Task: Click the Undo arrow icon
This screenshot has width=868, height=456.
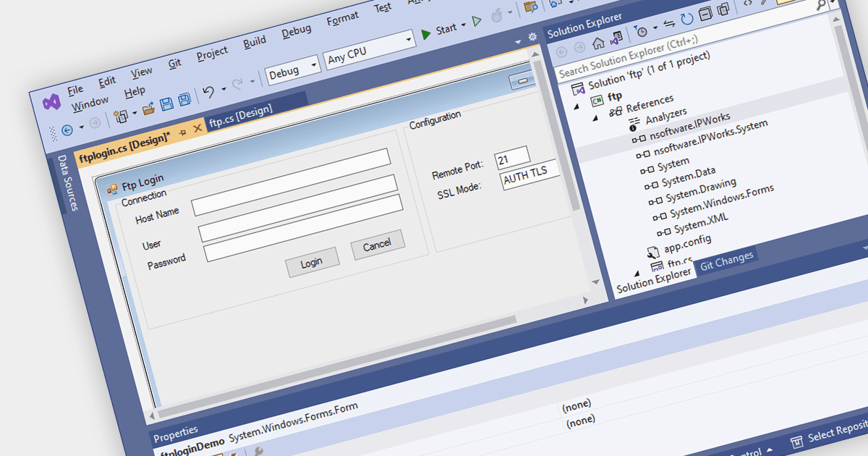Action: click(x=208, y=93)
